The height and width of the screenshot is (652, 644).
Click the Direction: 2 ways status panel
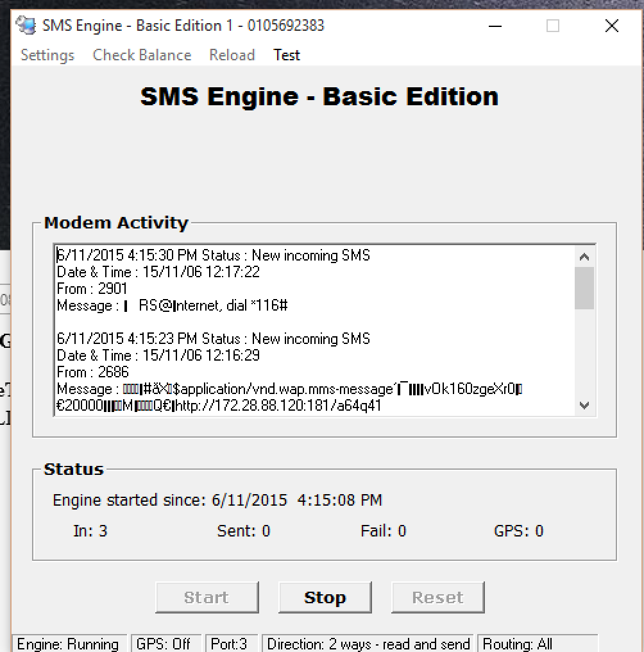(368, 644)
